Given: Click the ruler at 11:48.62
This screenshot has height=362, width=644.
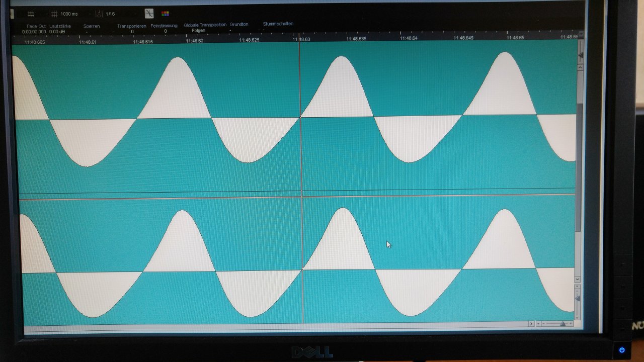Looking at the screenshot, I should click(195, 41).
